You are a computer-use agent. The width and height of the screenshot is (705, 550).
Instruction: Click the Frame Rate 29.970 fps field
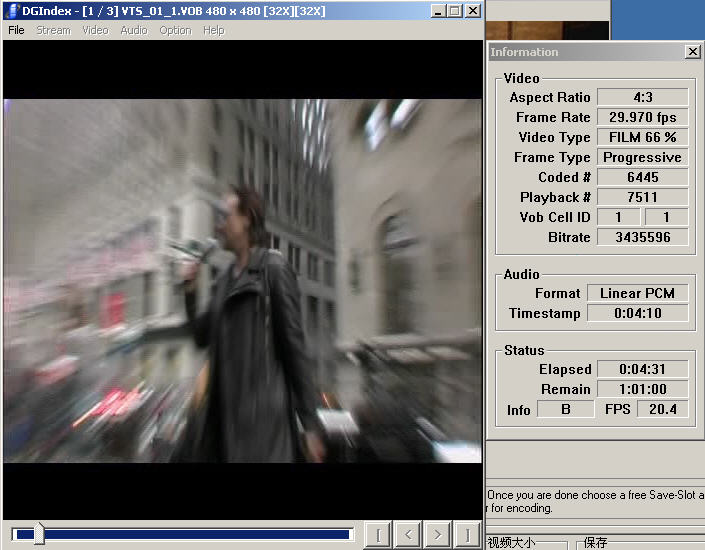pos(642,117)
